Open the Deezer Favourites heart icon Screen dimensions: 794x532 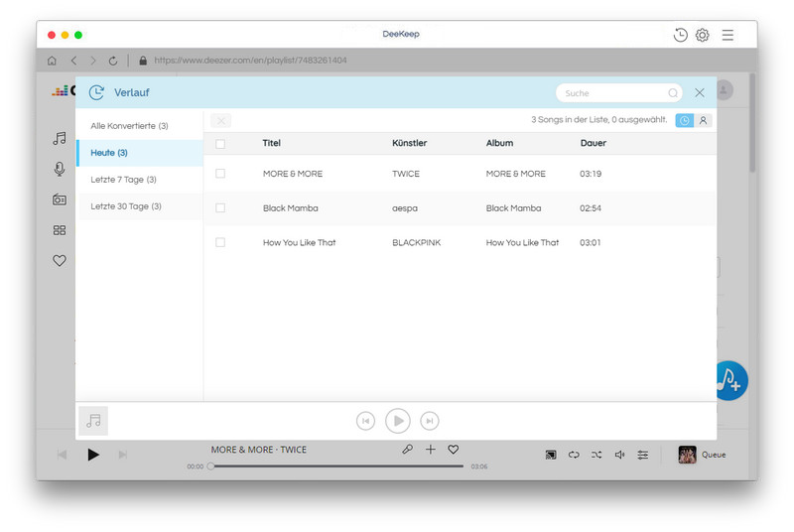point(60,261)
